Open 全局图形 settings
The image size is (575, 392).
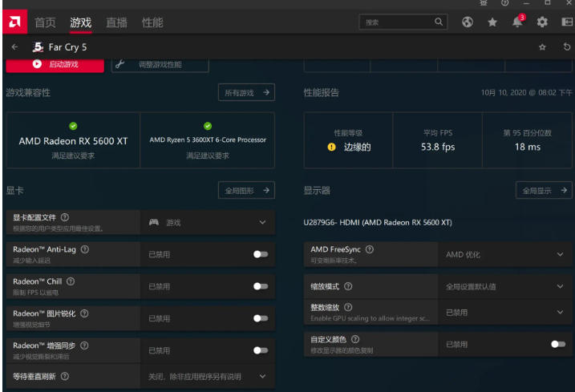click(x=246, y=190)
